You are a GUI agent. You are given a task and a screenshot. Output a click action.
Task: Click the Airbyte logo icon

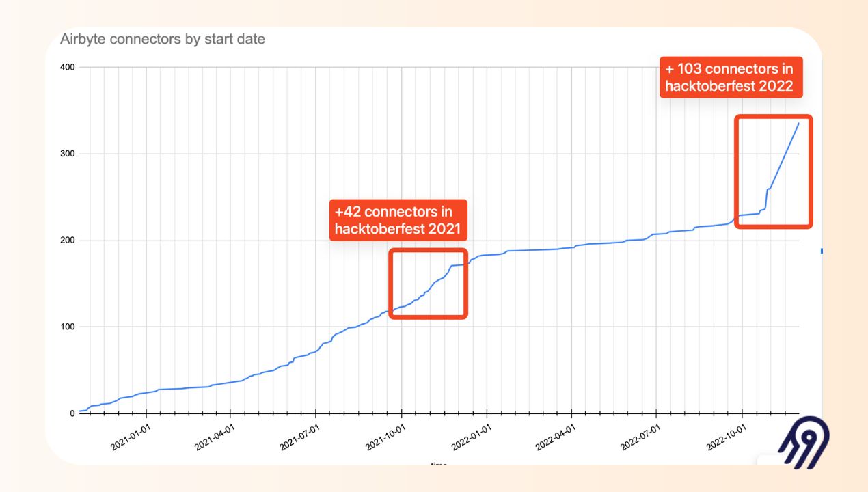point(804,443)
